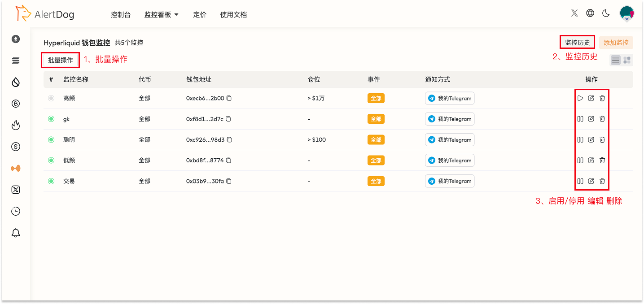Enable dark mode with the moon icon
The height and width of the screenshot is (304, 644).
coord(606,13)
